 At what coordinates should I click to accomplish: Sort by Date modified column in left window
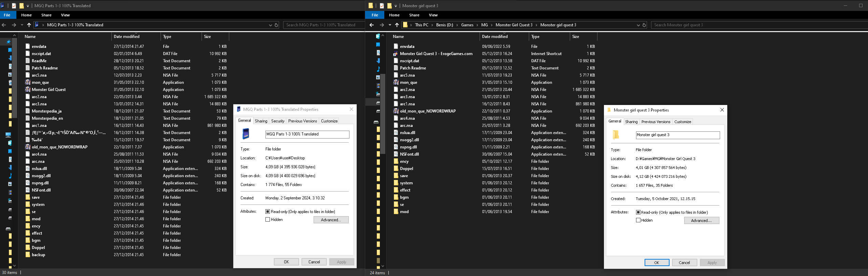click(136, 37)
